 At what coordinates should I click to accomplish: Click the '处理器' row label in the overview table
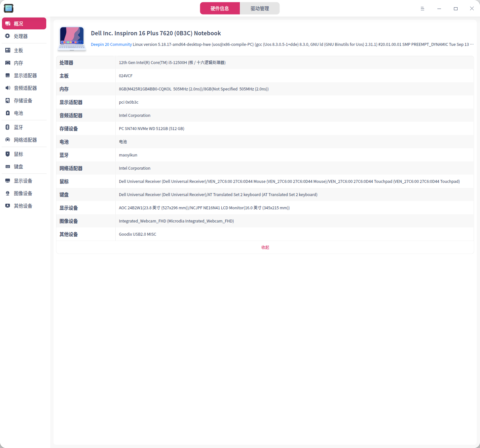tap(66, 63)
